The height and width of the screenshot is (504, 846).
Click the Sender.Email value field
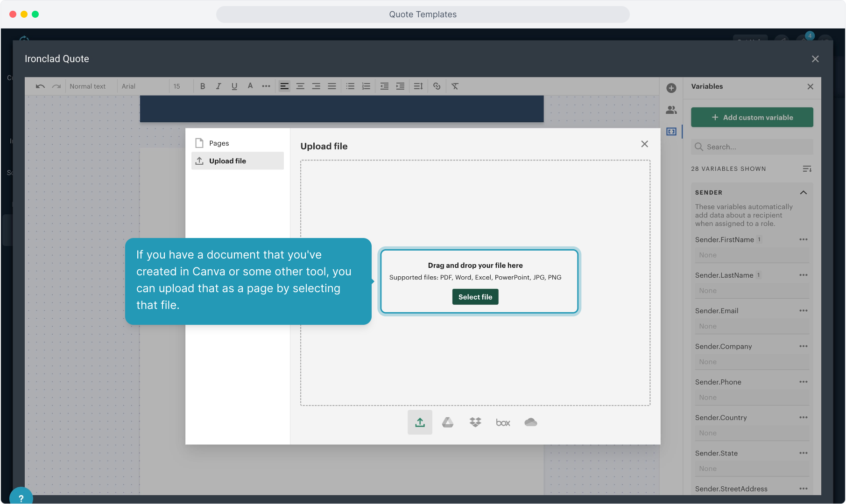click(x=752, y=326)
